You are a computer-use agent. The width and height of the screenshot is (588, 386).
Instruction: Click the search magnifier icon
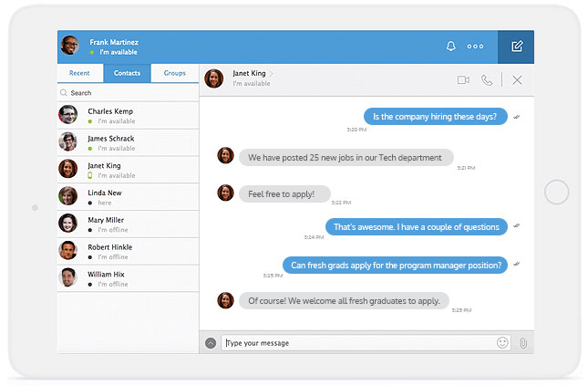[64, 93]
